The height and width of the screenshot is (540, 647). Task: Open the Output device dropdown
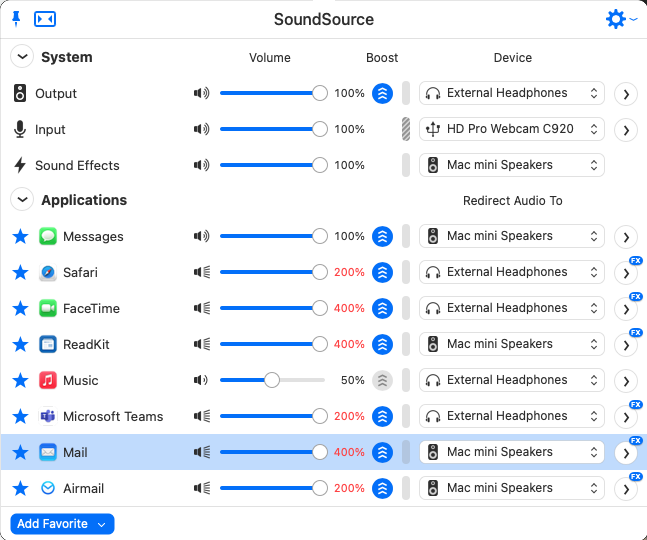(512, 94)
